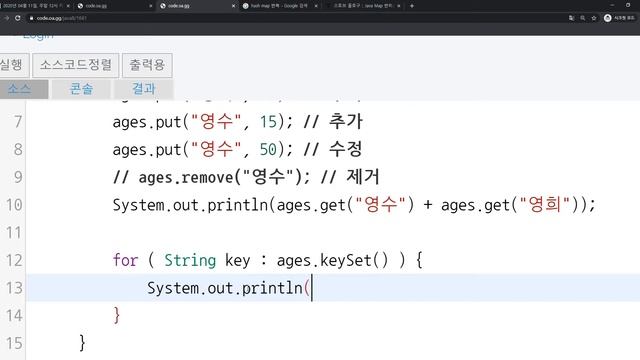Click the 소스코드정렬 button
640x360 pixels.
point(76,65)
